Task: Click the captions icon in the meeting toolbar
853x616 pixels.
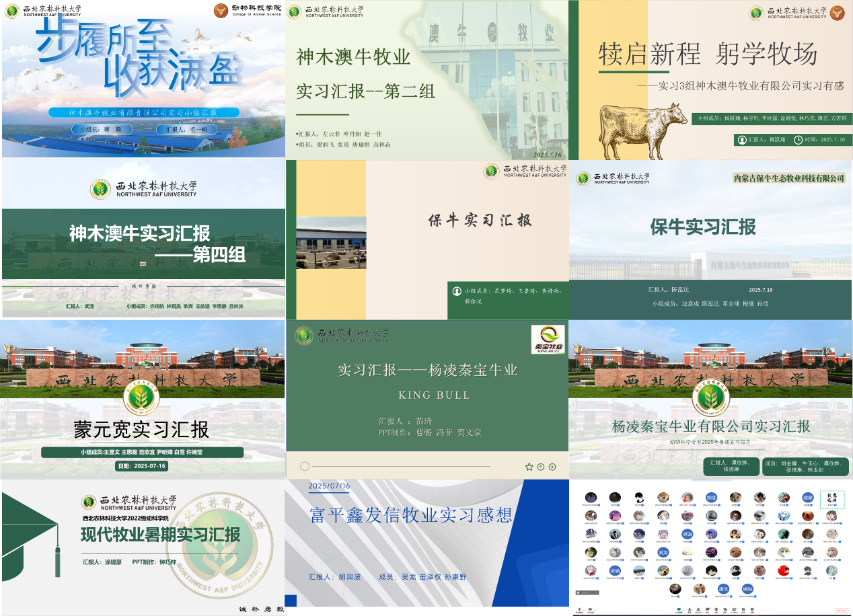Action: (725, 609)
